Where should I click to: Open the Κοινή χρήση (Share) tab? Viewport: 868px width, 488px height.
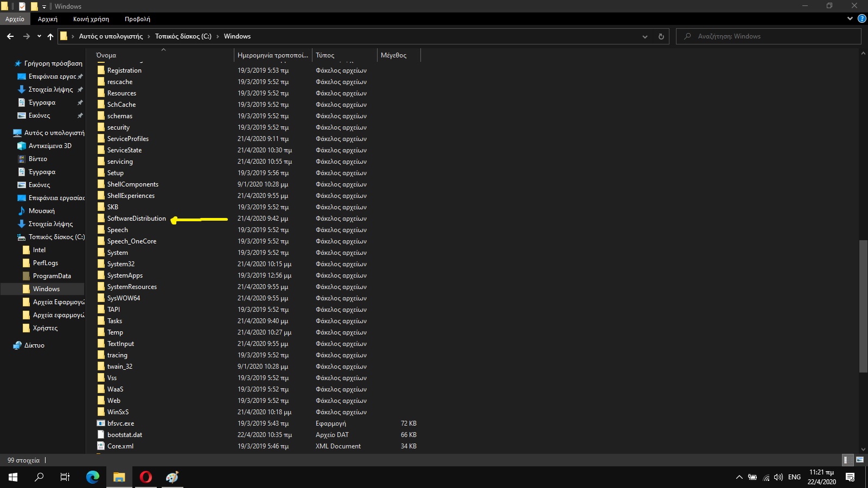point(91,19)
